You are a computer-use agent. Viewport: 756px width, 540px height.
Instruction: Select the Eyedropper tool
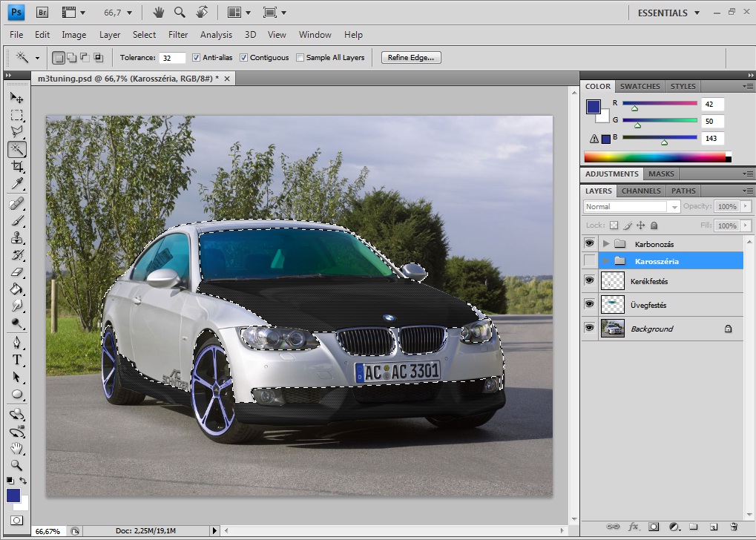point(16,184)
